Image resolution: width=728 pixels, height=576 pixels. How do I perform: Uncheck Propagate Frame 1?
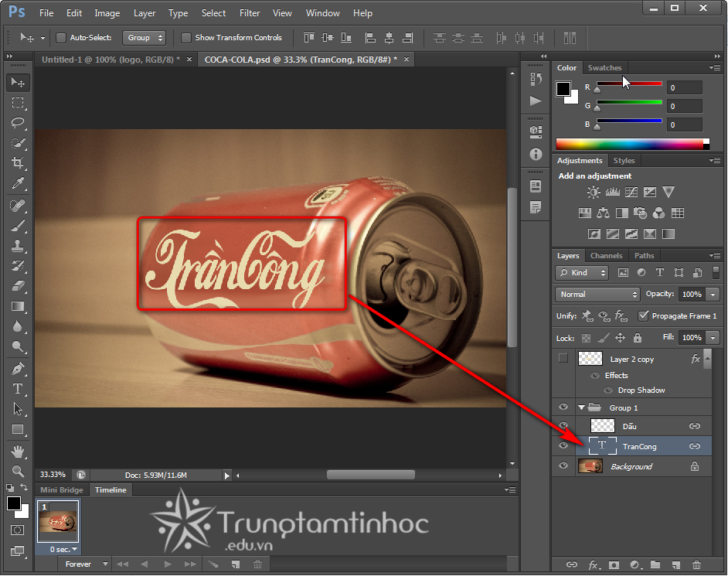643,316
